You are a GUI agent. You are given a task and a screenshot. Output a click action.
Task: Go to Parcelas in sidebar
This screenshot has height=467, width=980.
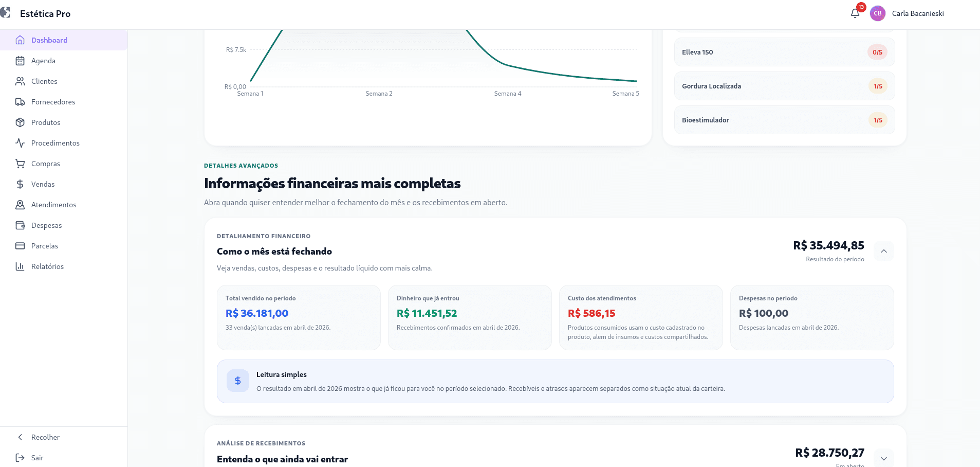click(x=64, y=246)
